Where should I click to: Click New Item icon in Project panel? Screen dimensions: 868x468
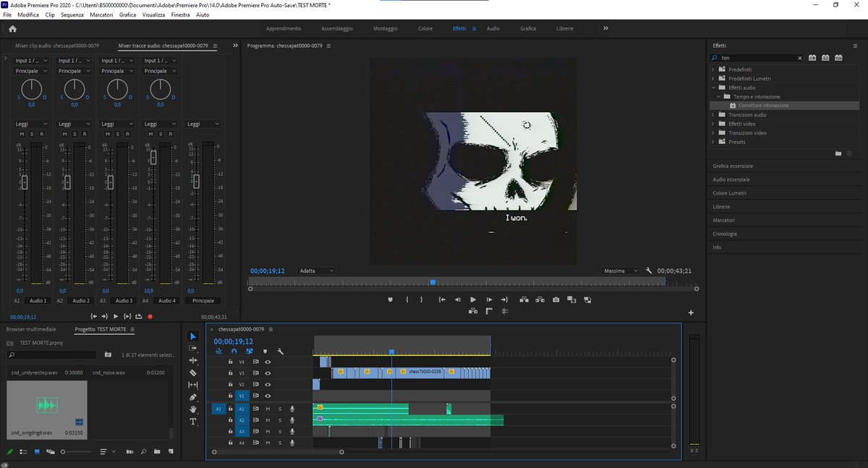pyautogui.click(x=171, y=451)
